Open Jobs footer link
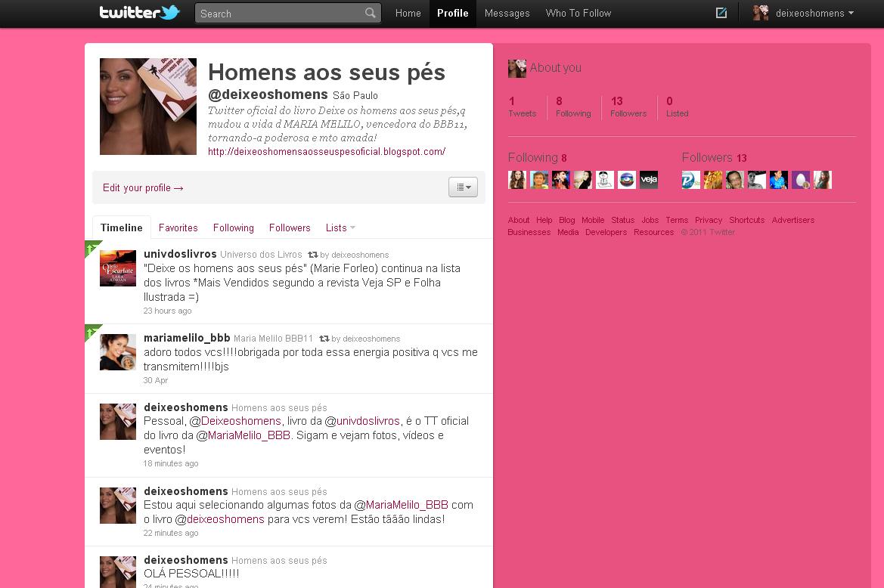884x588 pixels. click(650, 220)
